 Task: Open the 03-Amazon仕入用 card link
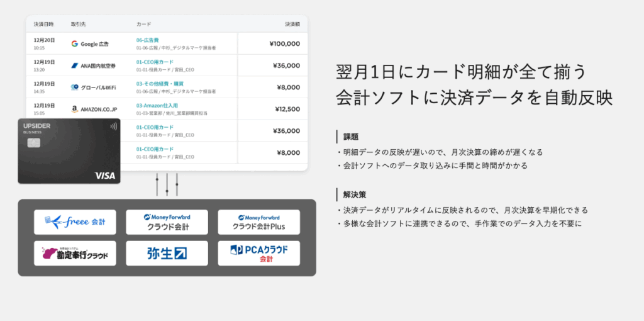coord(153,105)
